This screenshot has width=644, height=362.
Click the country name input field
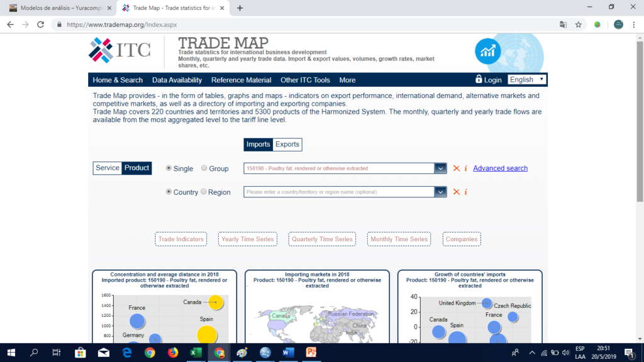point(339,192)
